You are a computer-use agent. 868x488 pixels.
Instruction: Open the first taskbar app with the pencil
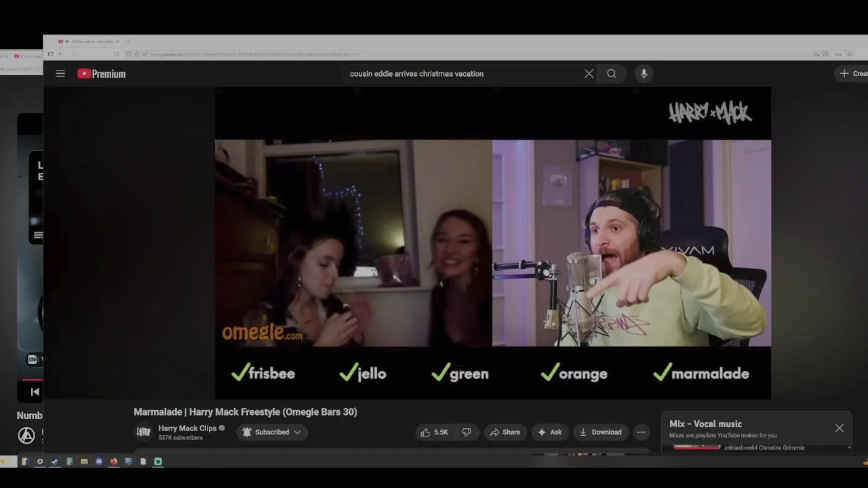click(25, 462)
